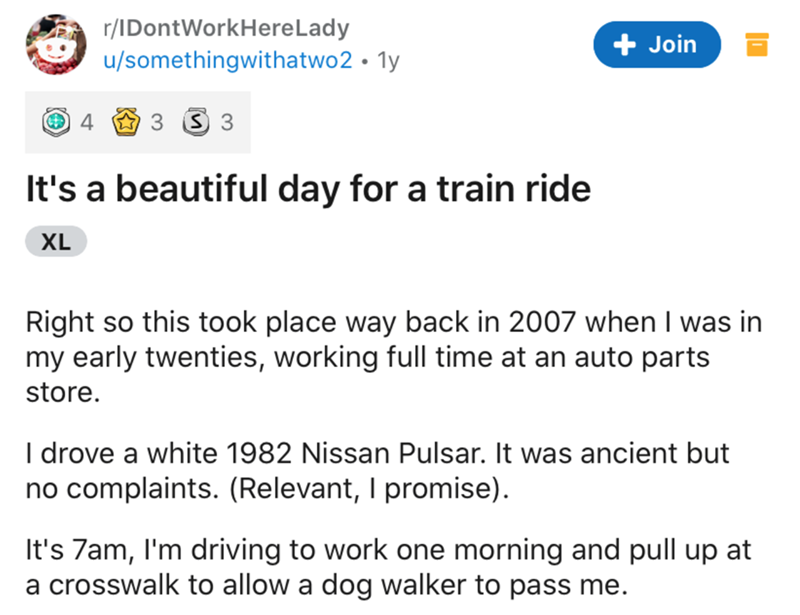
Task: Open user somethingwithatwo2's profile
Action: 228,60
